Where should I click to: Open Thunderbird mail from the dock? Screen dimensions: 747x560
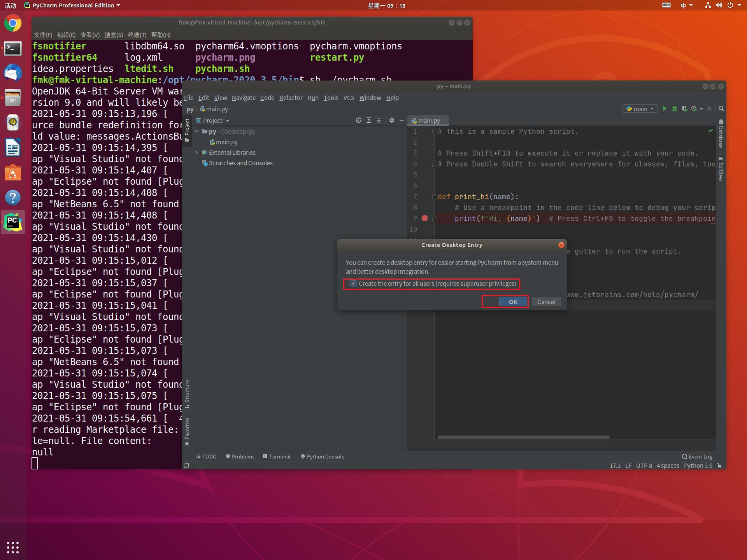click(x=13, y=73)
